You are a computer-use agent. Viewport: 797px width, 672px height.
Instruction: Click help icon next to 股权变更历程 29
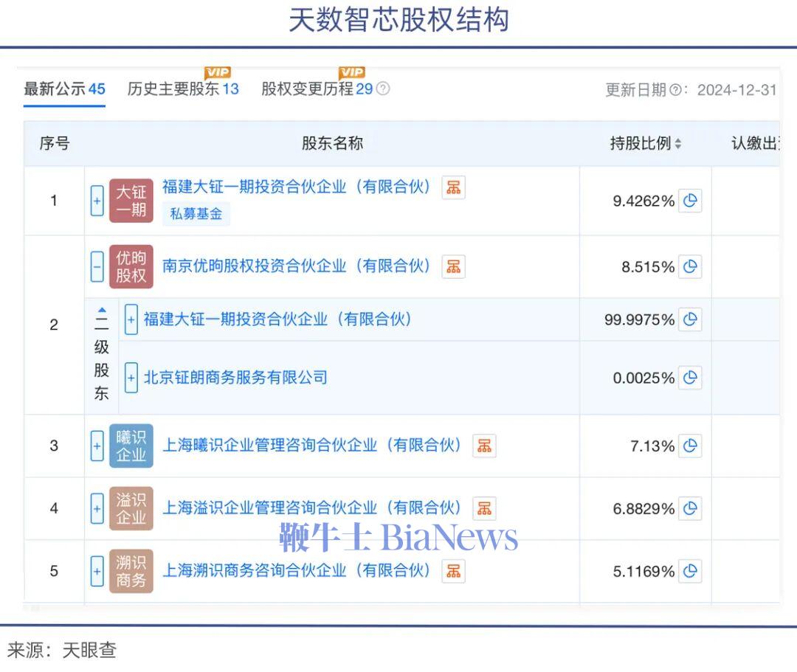tap(383, 89)
